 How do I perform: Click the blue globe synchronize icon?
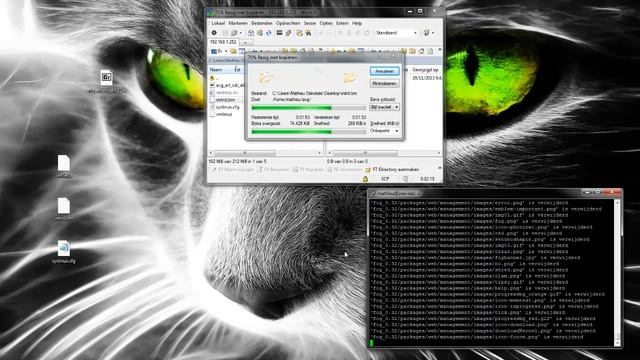269,33
